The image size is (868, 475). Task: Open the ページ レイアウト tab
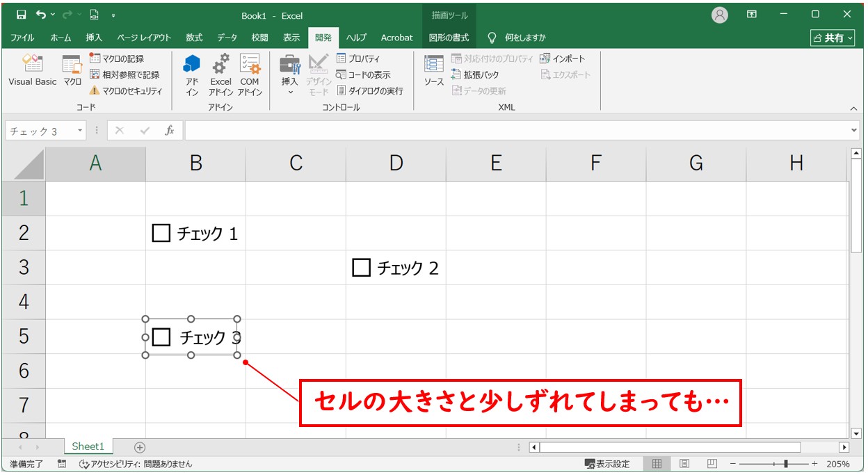point(144,38)
